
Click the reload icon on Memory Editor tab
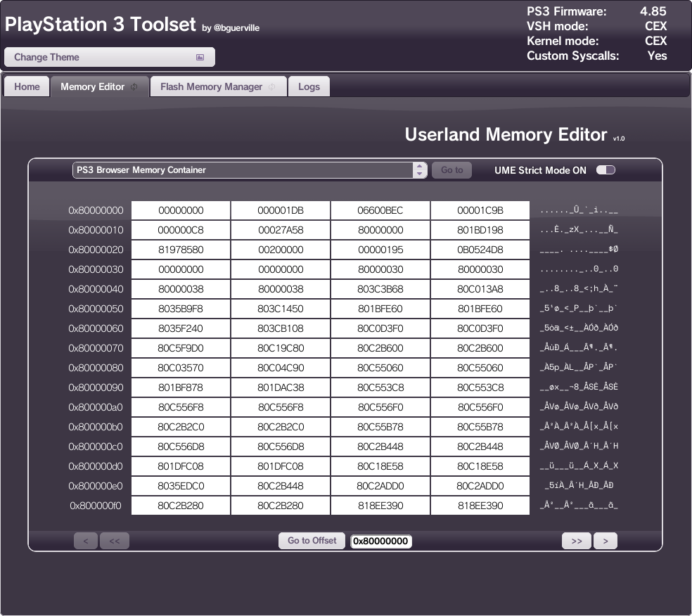134,87
